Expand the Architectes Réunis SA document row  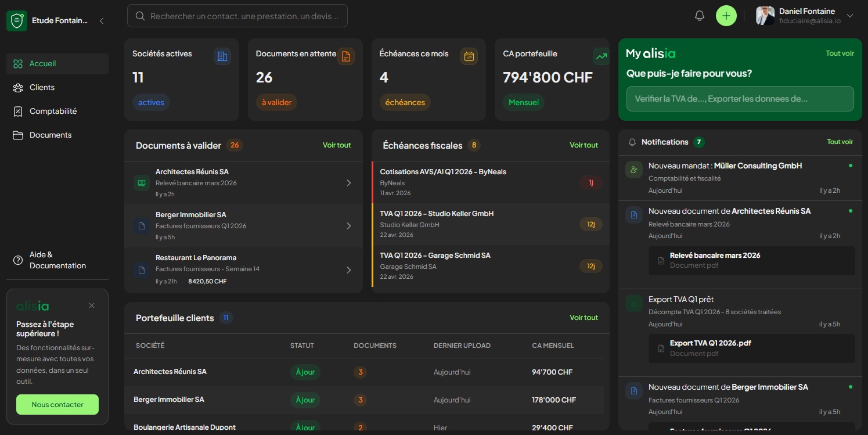click(349, 183)
